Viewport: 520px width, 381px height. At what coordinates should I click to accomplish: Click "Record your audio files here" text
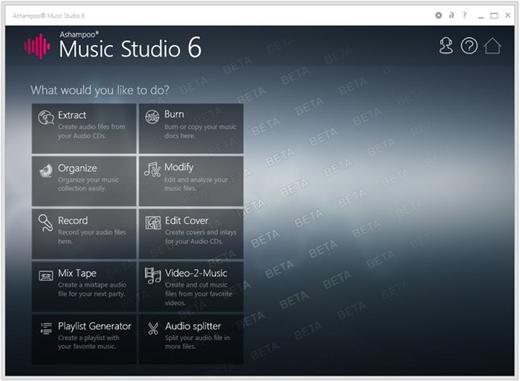[x=92, y=237]
